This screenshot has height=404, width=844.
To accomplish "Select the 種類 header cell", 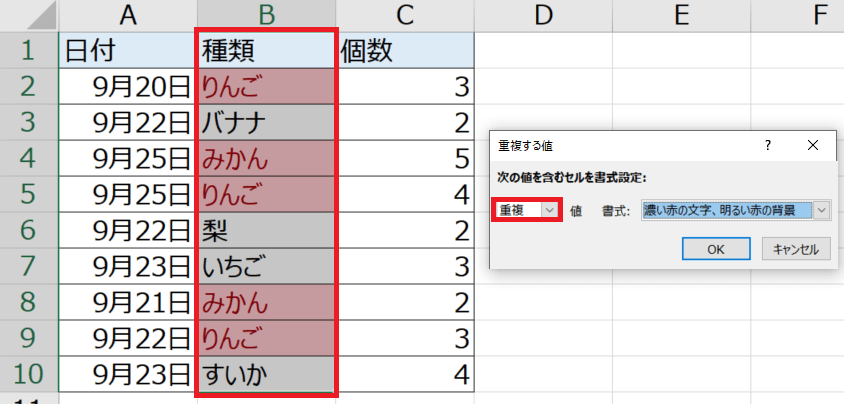I will tap(266, 50).
